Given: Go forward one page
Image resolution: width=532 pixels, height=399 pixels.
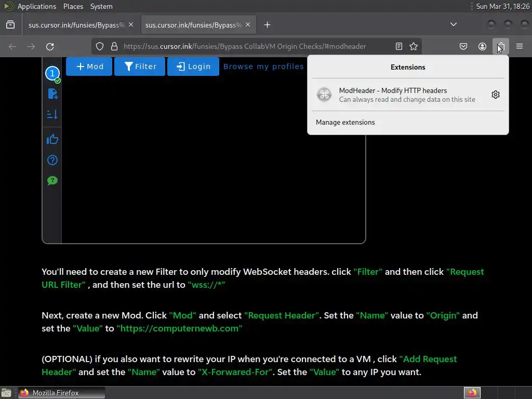Looking at the screenshot, I should [x=31, y=46].
